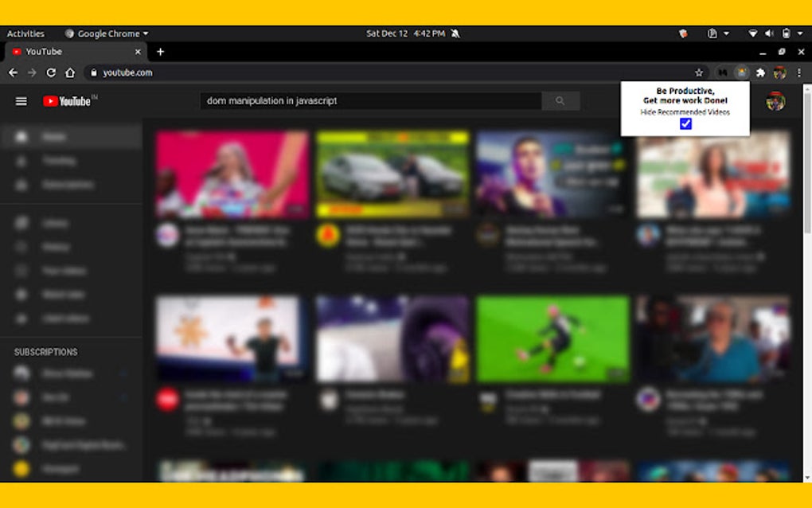Adjust system volume from the top bar
Screen dimensions: 812x508
point(768,33)
